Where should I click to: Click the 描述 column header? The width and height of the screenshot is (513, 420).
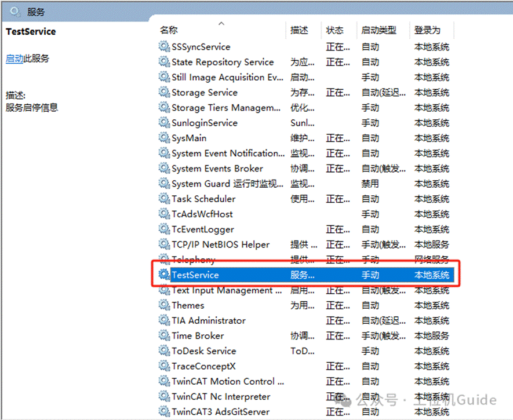click(299, 30)
